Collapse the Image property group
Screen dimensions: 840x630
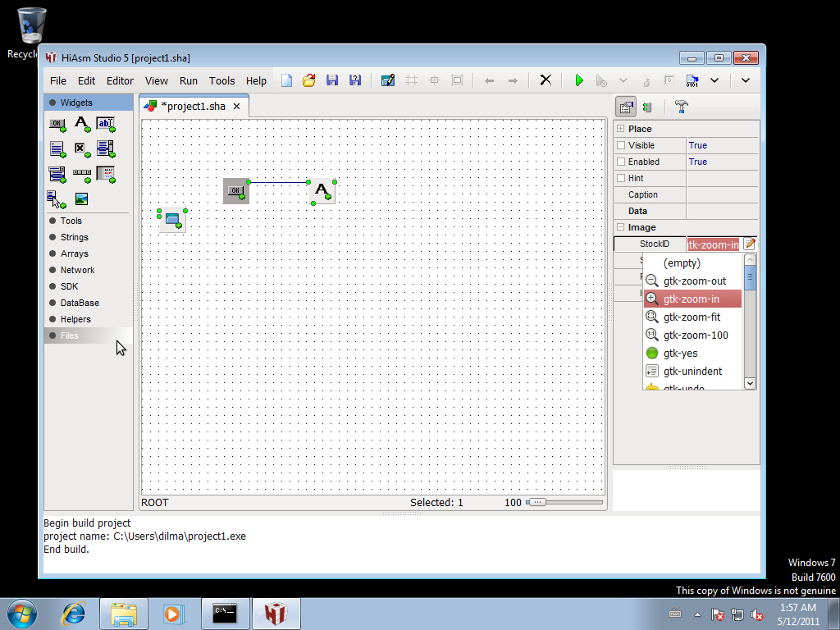tap(621, 227)
